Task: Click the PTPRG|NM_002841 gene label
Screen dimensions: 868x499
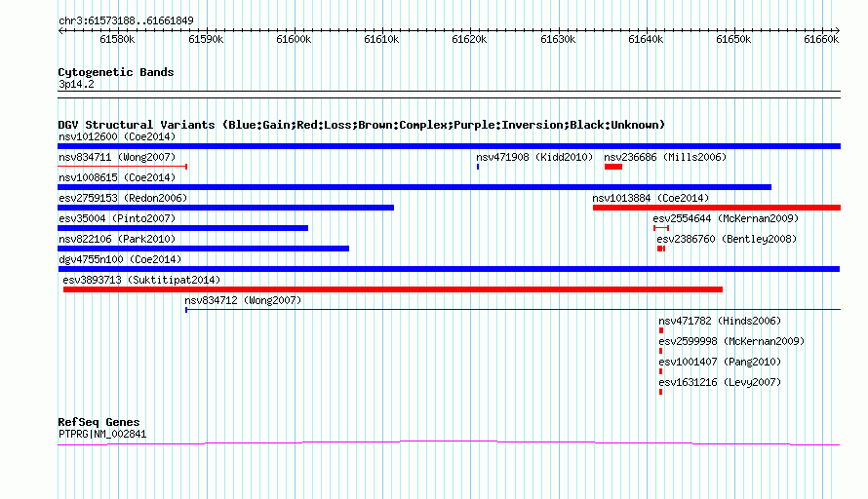Action: point(102,435)
